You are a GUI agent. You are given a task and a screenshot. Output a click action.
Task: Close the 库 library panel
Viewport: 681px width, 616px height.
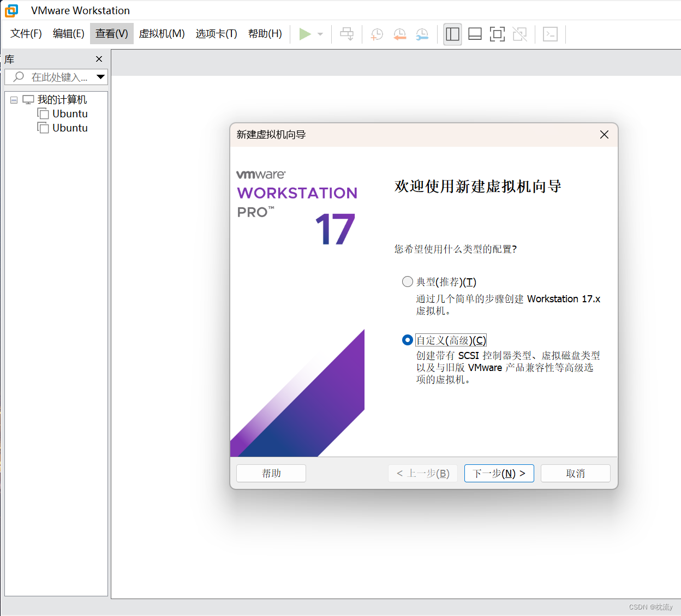tap(99, 59)
